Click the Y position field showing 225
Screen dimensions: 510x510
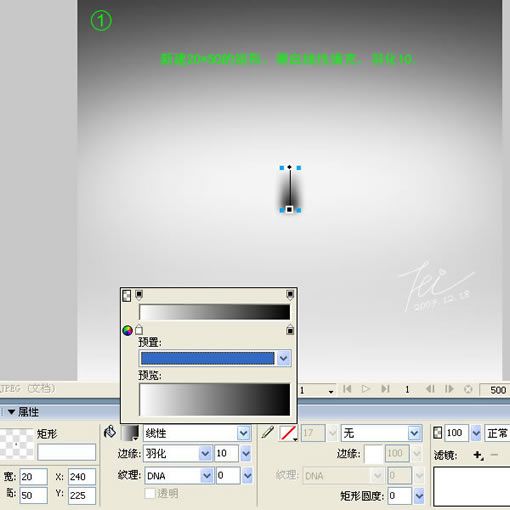click(82, 496)
